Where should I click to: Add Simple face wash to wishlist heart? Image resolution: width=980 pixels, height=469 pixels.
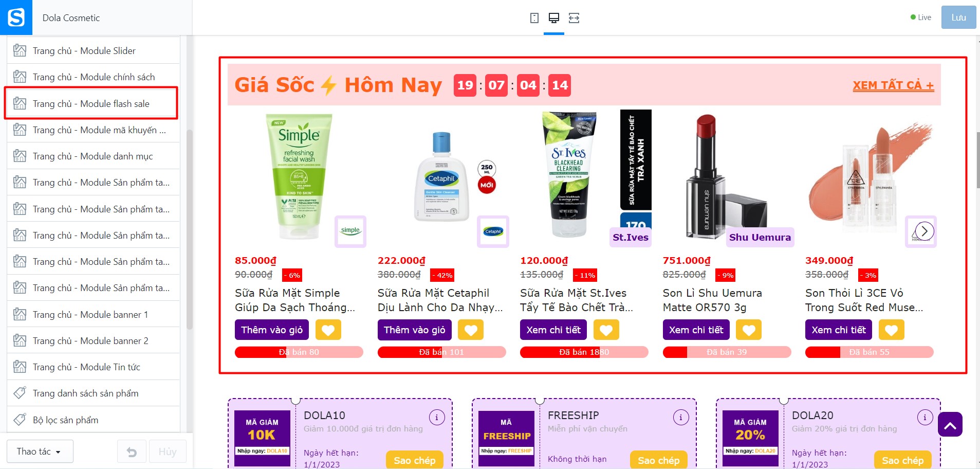(328, 330)
